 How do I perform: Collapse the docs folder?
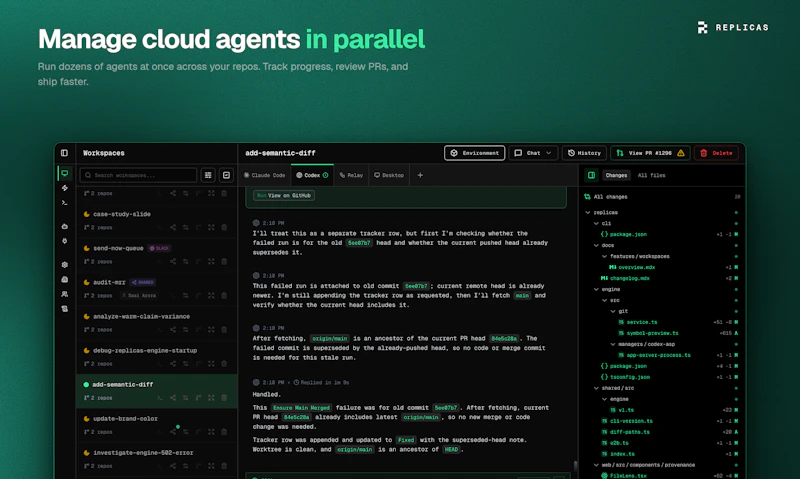click(596, 245)
